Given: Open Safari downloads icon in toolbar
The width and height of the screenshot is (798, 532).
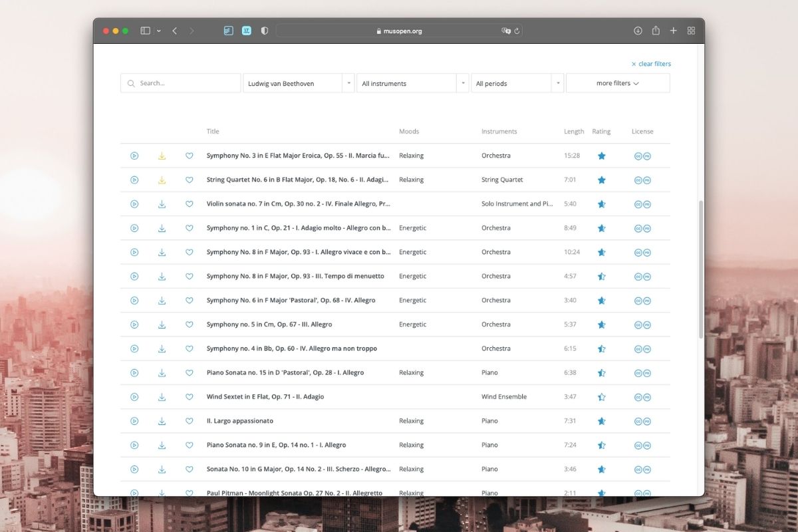Looking at the screenshot, I should coord(638,31).
